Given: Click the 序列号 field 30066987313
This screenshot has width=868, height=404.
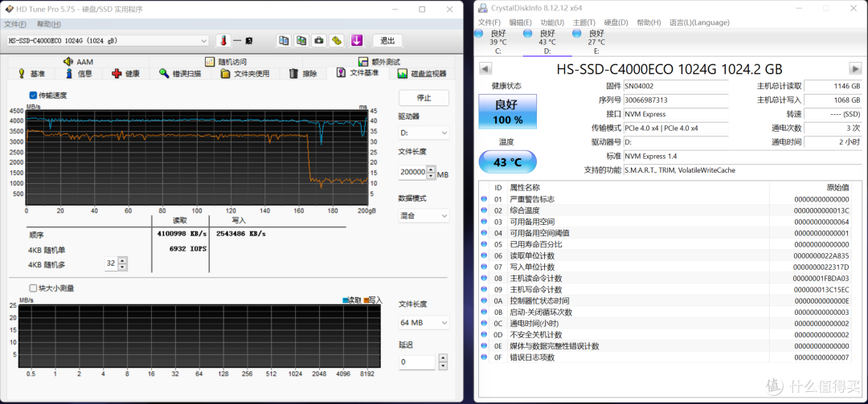Looking at the screenshot, I should [x=675, y=100].
